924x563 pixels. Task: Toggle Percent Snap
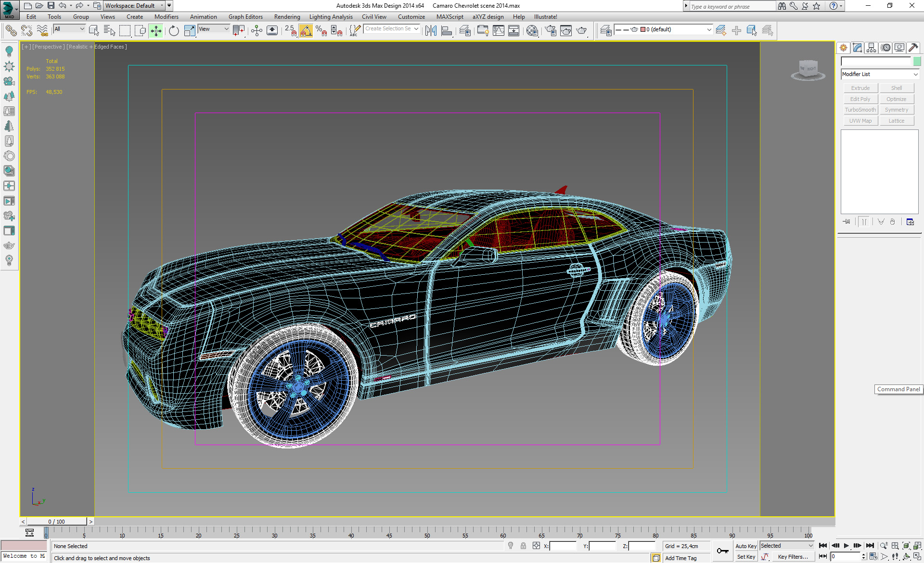(x=321, y=31)
